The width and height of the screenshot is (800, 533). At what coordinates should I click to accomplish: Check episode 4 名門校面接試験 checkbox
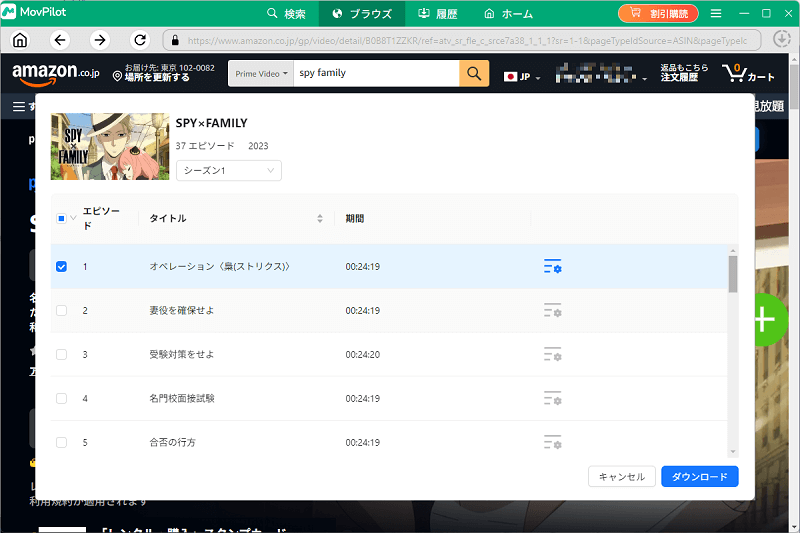(61, 398)
